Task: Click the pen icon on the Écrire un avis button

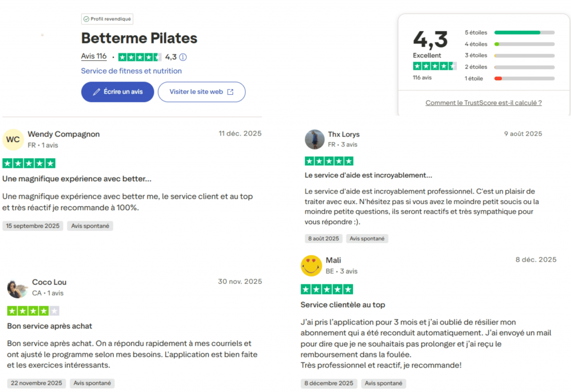Action: (x=96, y=91)
